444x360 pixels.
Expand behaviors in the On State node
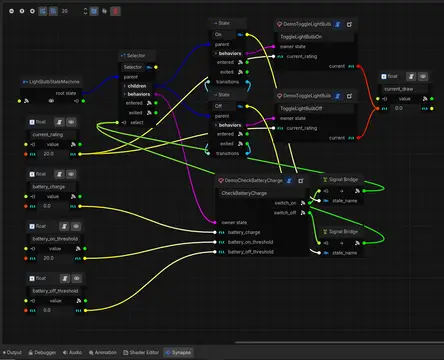(229, 53)
